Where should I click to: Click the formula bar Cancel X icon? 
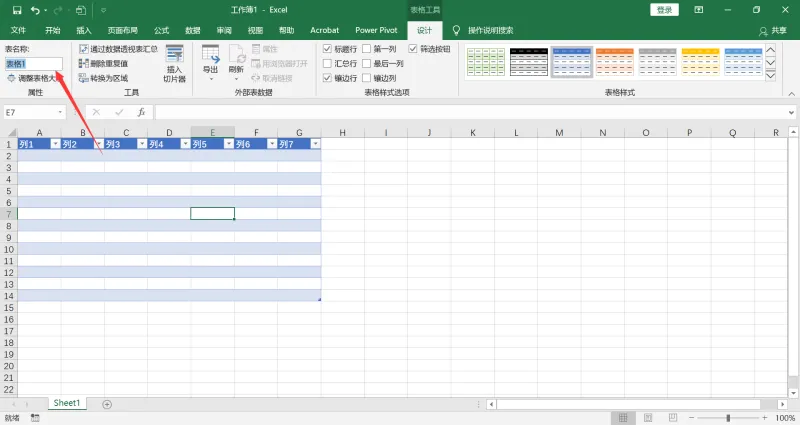pyautogui.click(x=96, y=112)
